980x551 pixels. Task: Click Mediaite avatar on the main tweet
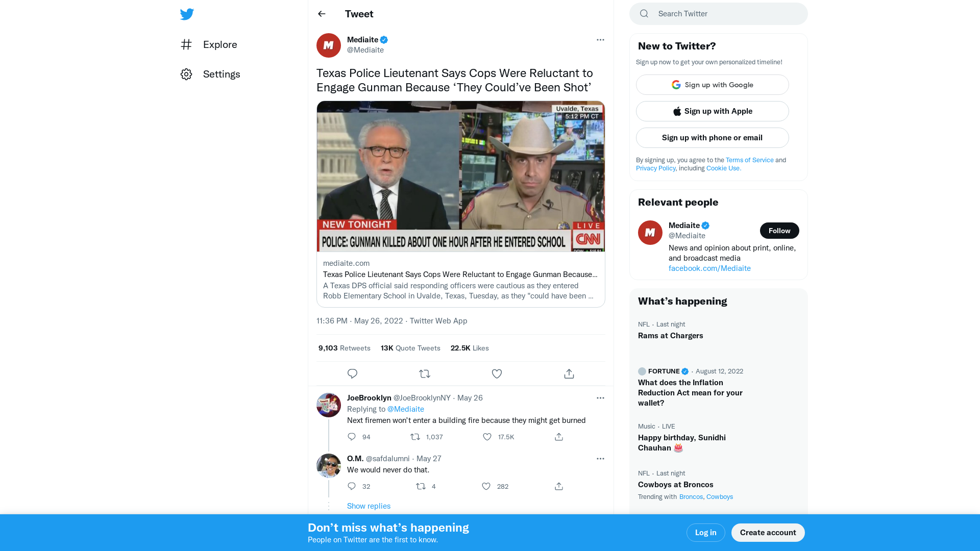coord(329,45)
